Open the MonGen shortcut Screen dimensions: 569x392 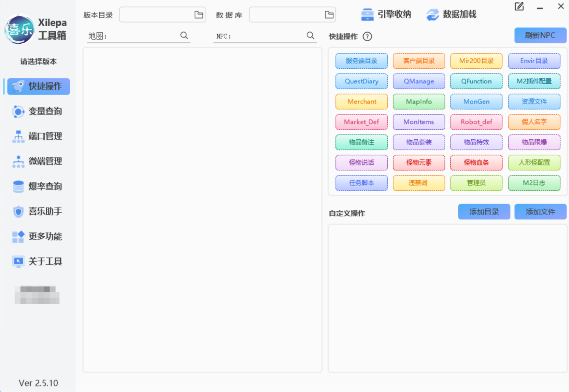476,101
